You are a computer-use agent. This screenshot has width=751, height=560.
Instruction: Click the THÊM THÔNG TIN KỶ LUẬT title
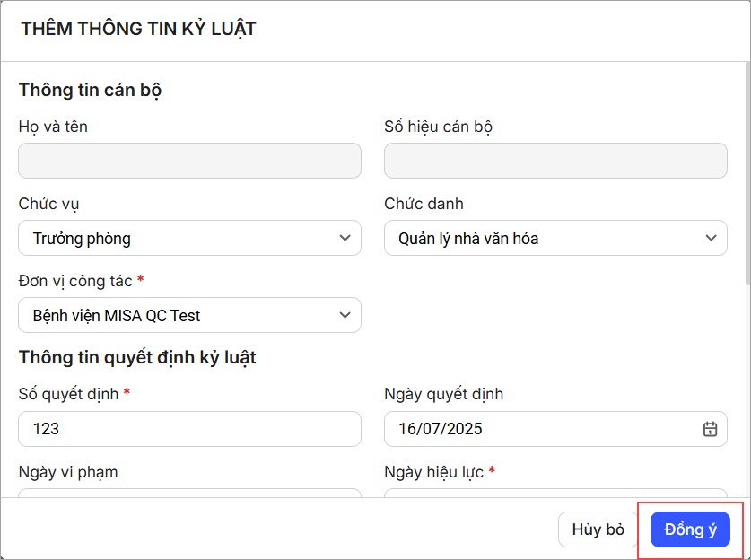point(138,29)
